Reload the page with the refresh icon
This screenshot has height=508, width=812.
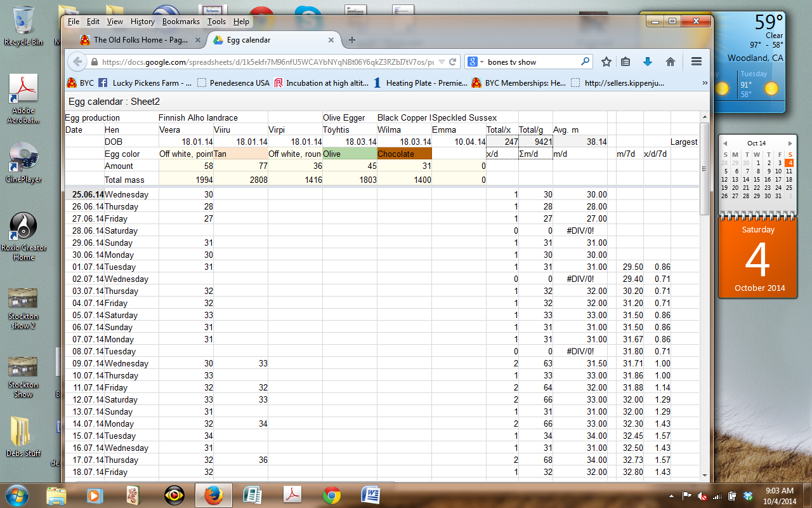pyautogui.click(x=453, y=62)
